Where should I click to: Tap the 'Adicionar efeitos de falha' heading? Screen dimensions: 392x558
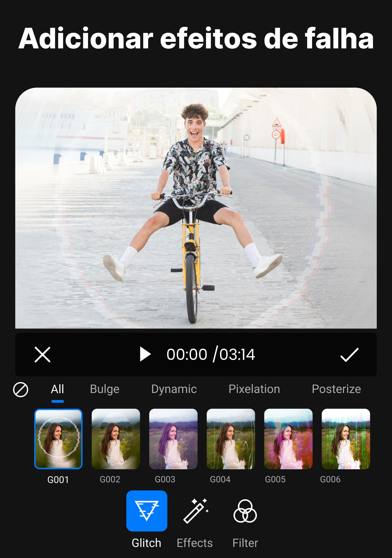(x=196, y=38)
